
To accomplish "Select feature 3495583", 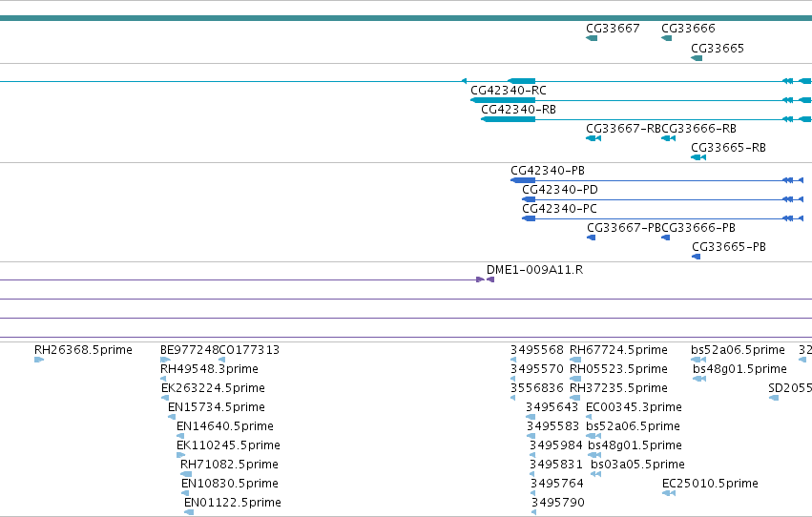I will coord(552,427).
